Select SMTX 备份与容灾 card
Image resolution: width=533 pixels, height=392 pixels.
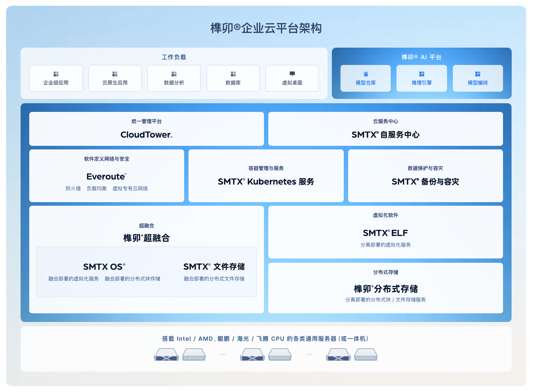(x=425, y=176)
